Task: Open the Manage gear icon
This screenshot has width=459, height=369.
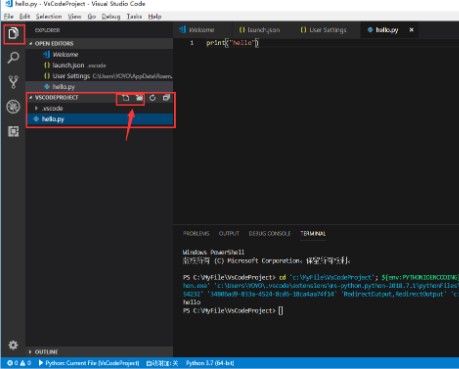Action: [13, 345]
